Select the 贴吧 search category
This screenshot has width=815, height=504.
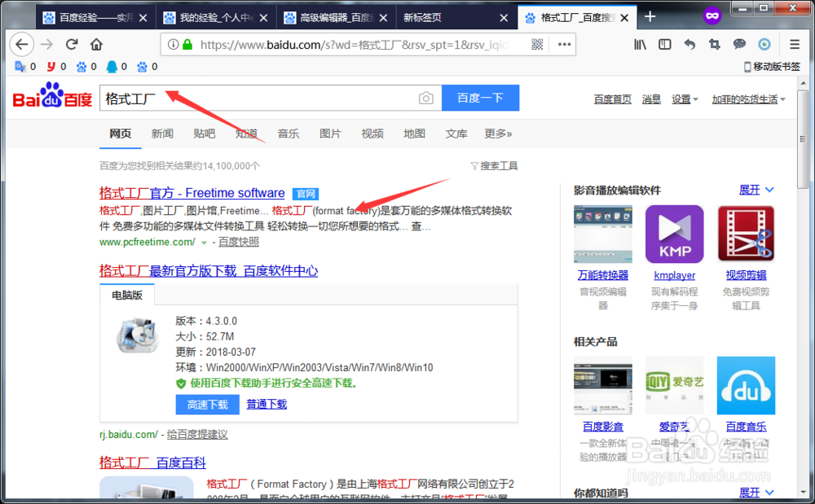tap(205, 134)
